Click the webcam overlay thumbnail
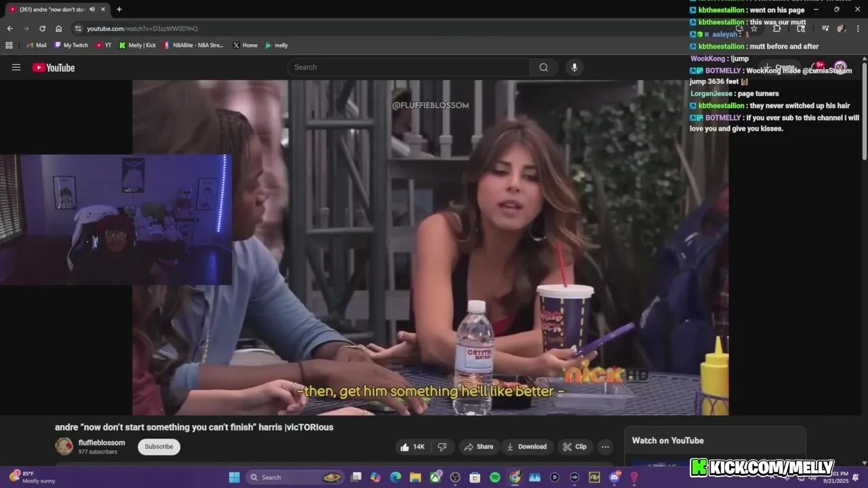The width and height of the screenshot is (868, 488). 116,220
